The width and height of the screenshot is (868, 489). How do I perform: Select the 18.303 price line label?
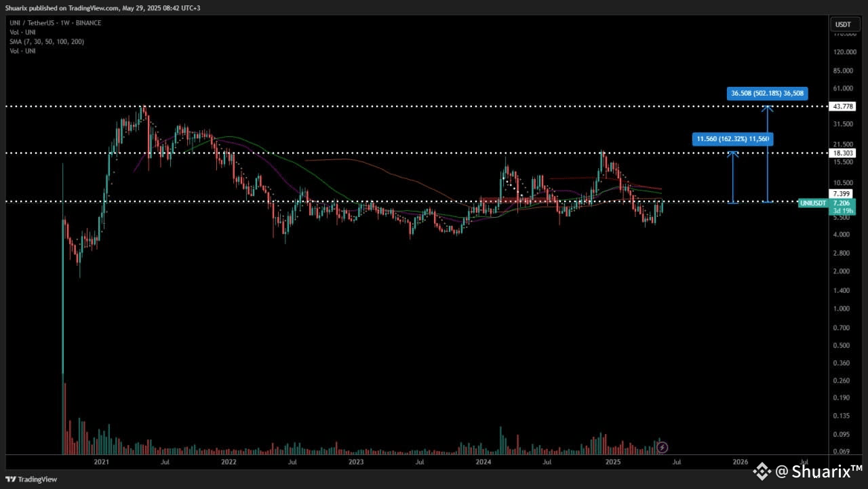pos(843,153)
